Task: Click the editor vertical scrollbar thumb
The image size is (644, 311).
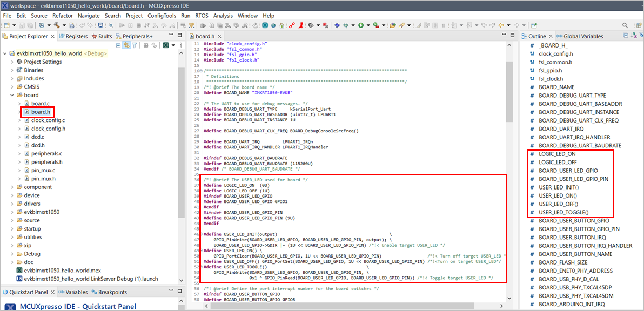Action: pyautogui.click(x=509, y=91)
